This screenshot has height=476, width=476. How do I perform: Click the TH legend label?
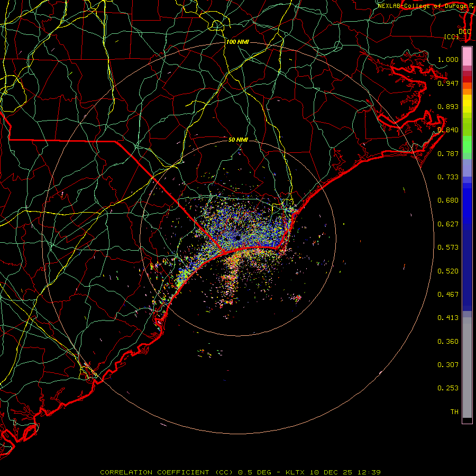pos(454,412)
